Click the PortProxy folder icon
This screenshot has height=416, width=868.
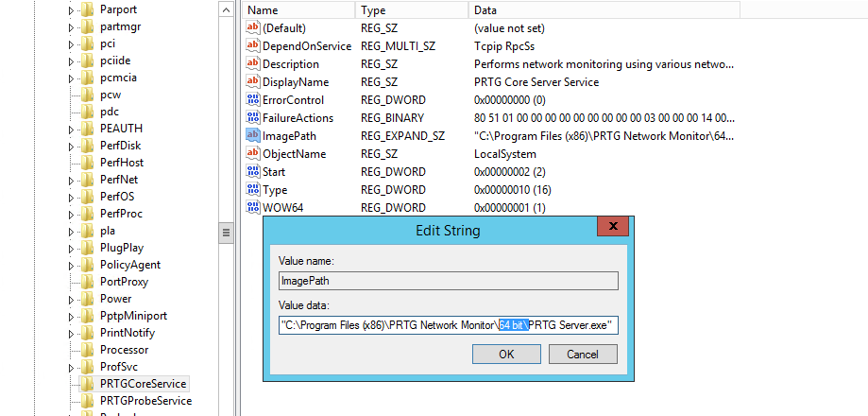point(87,282)
